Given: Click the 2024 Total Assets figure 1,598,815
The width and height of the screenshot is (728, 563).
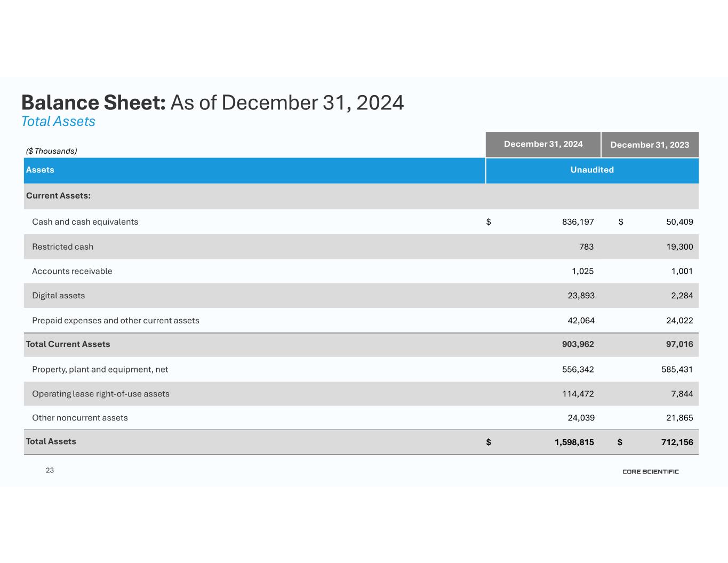Looking at the screenshot, I should (x=574, y=442).
